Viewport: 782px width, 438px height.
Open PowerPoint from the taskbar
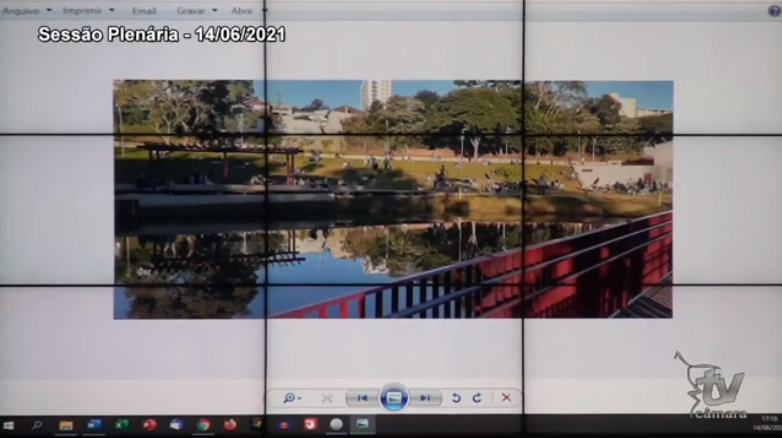coord(149,425)
